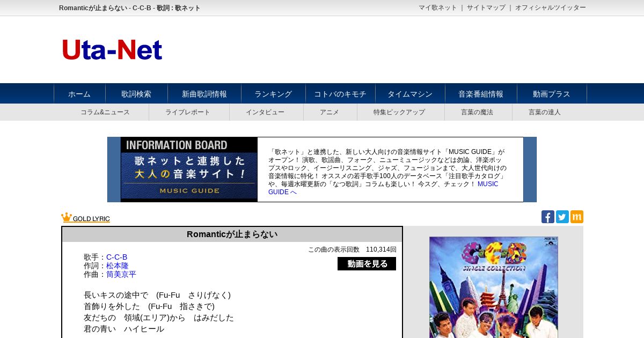This screenshot has width=644, height=338.
Task: Click lyric line 首飾りを外した
Action: pyautogui.click(x=149, y=306)
